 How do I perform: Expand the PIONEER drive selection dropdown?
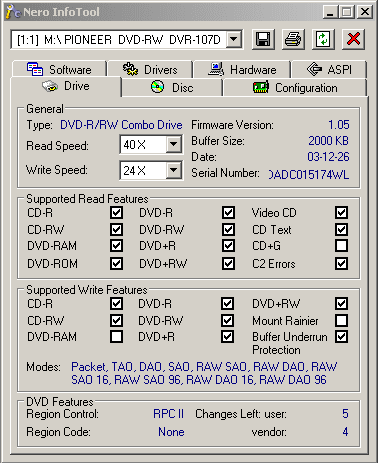coord(234,40)
